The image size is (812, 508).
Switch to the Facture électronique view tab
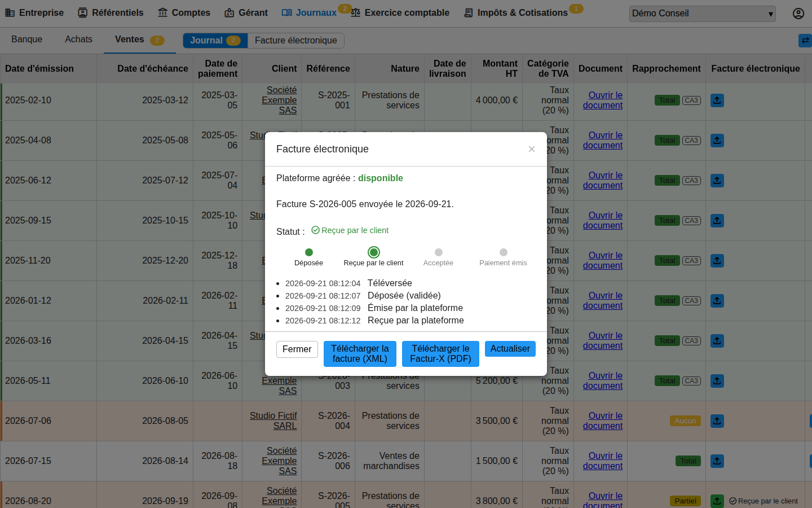point(295,41)
